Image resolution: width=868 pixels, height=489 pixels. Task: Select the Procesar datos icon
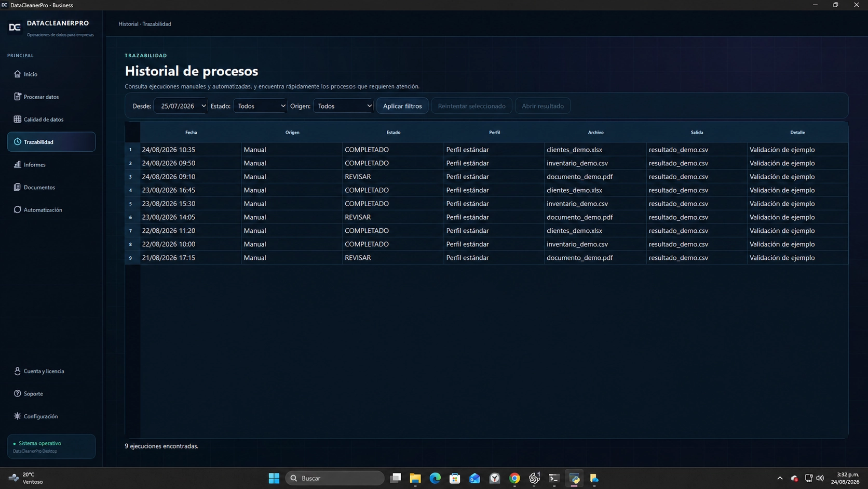tap(17, 97)
